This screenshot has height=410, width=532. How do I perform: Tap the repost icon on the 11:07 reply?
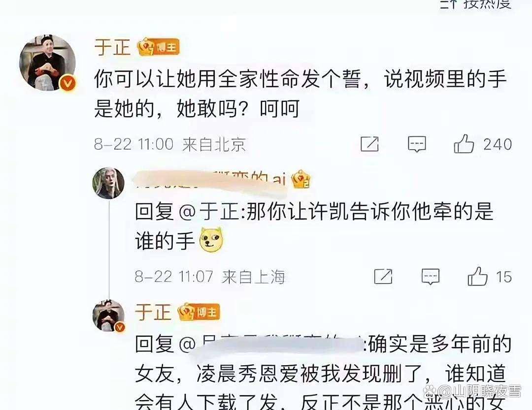pos(383,276)
